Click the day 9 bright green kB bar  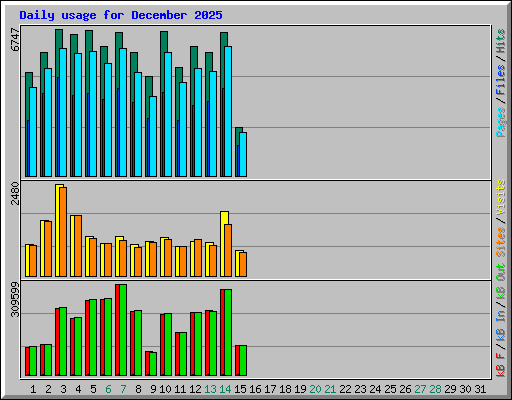(153, 364)
